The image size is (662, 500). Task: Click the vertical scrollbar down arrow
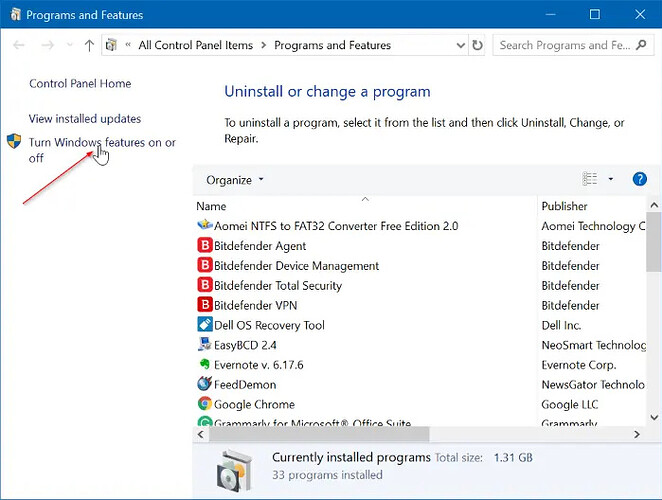pyautogui.click(x=654, y=417)
